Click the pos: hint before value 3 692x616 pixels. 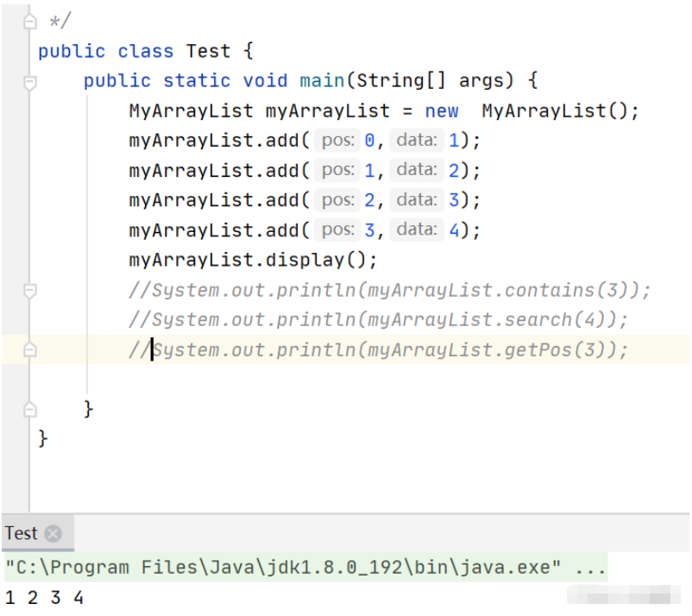pos(337,229)
